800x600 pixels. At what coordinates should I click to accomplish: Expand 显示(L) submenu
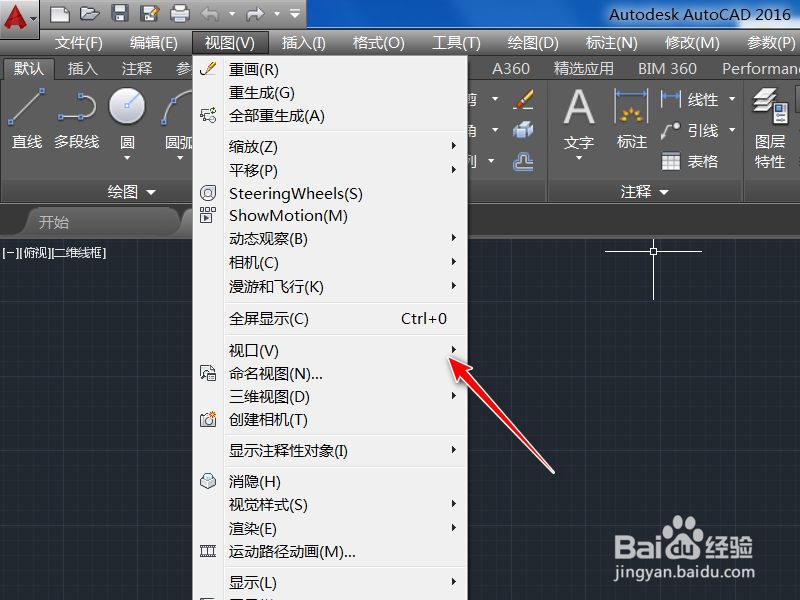(x=330, y=582)
